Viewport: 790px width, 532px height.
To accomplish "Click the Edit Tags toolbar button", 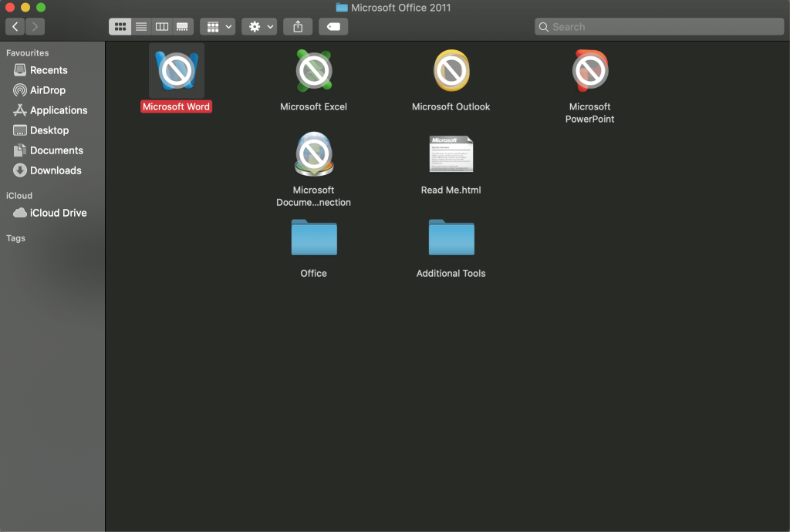I will pos(333,27).
